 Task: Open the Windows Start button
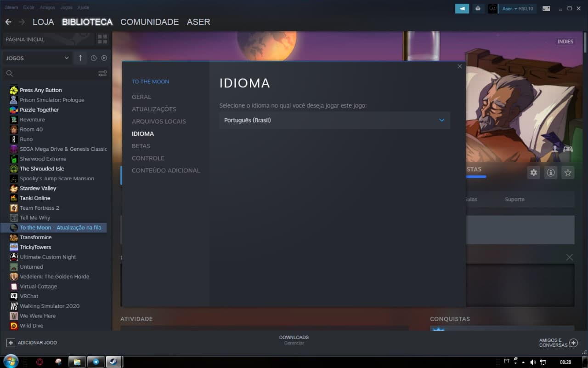(11, 361)
